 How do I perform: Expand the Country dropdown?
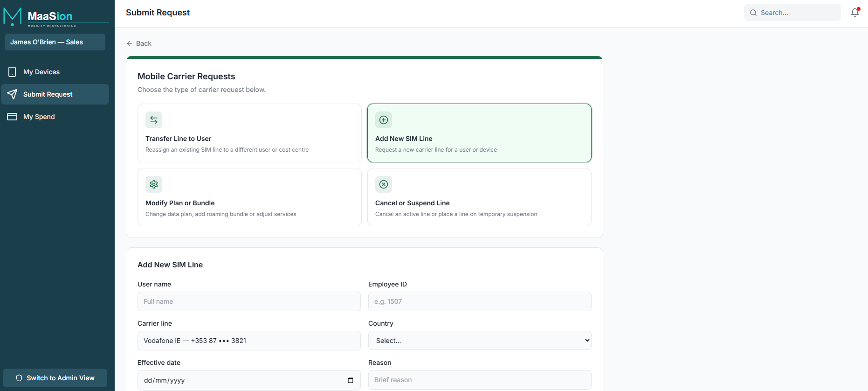pos(480,341)
